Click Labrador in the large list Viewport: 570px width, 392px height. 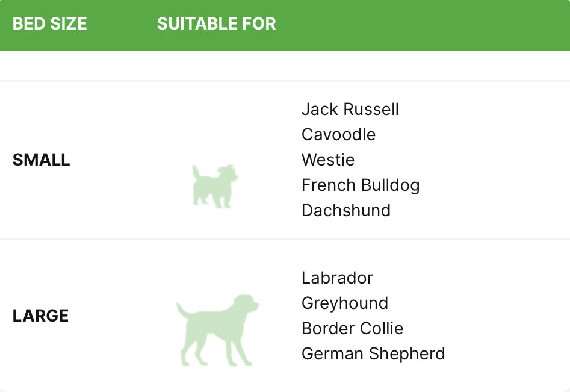click(x=337, y=278)
